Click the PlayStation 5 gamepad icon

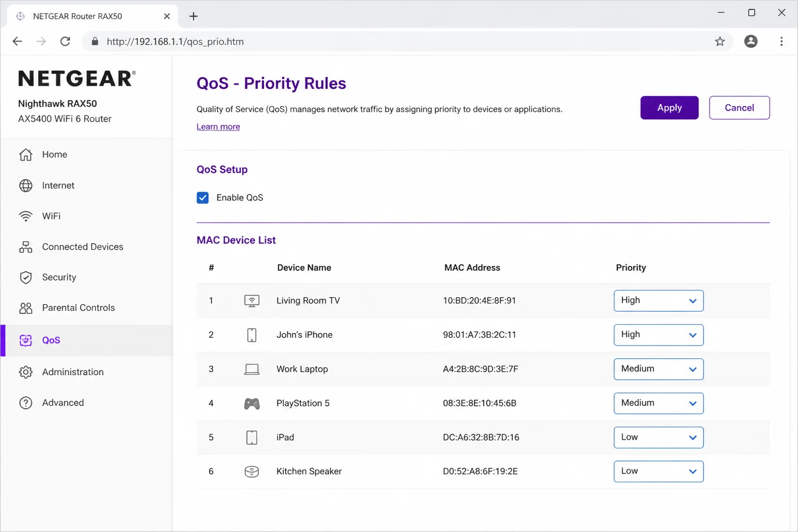(x=252, y=404)
